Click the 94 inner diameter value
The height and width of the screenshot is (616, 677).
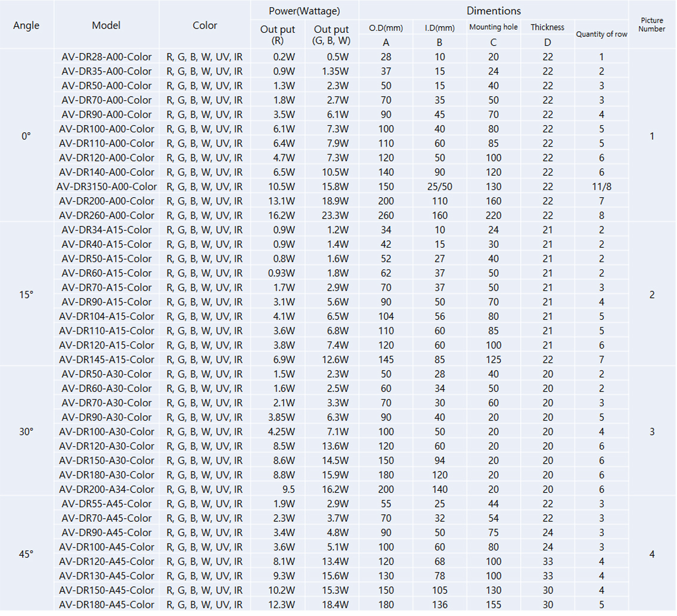[x=440, y=461]
